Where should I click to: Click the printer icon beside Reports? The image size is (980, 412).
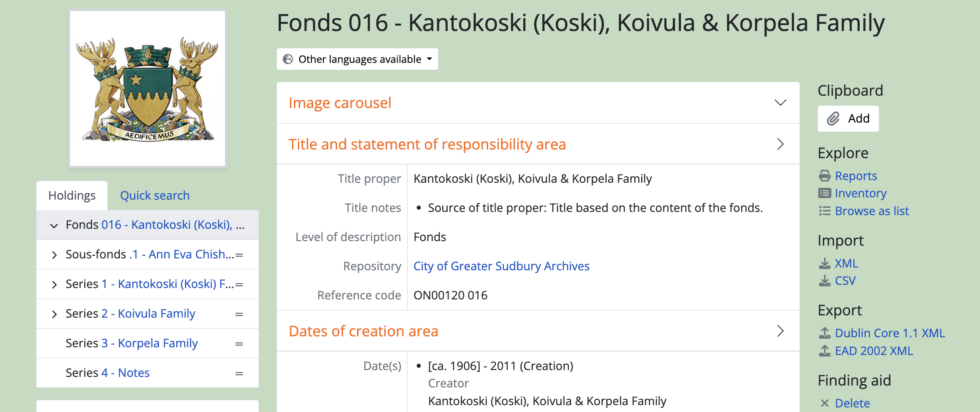(825, 176)
